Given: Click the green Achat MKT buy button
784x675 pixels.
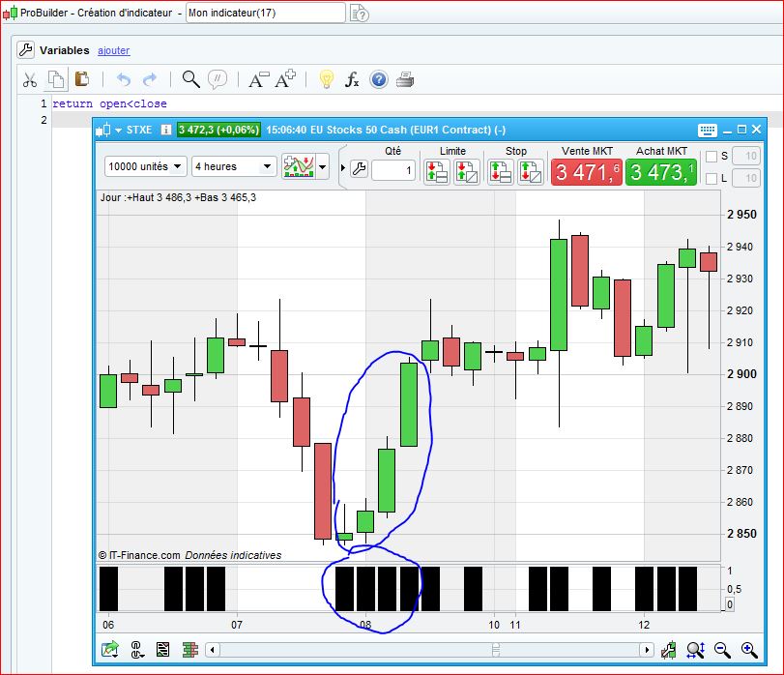Looking at the screenshot, I should 661,172.
